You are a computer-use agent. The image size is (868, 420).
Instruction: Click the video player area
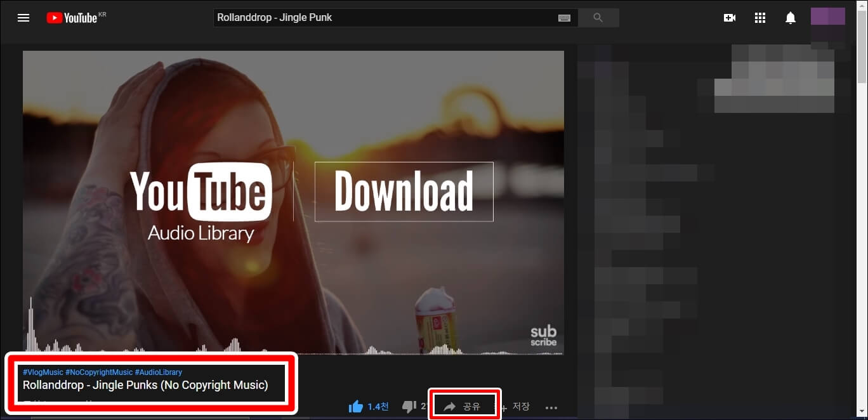pyautogui.click(x=293, y=202)
